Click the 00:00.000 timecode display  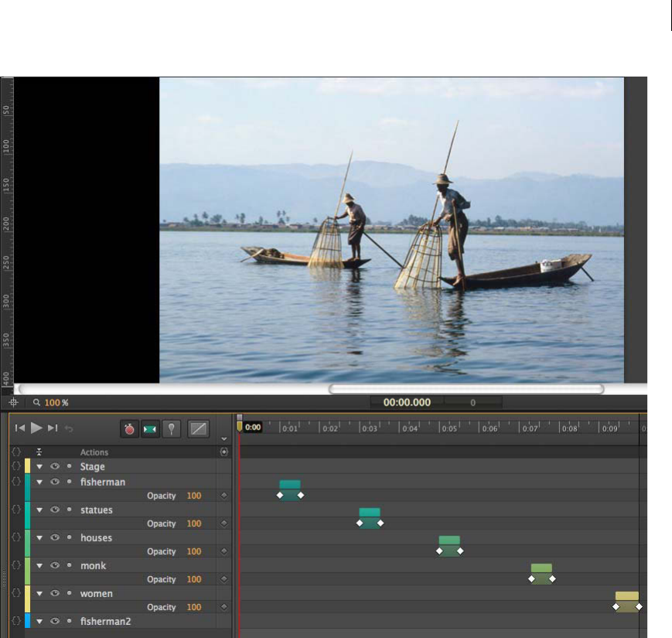click(407, 402)
